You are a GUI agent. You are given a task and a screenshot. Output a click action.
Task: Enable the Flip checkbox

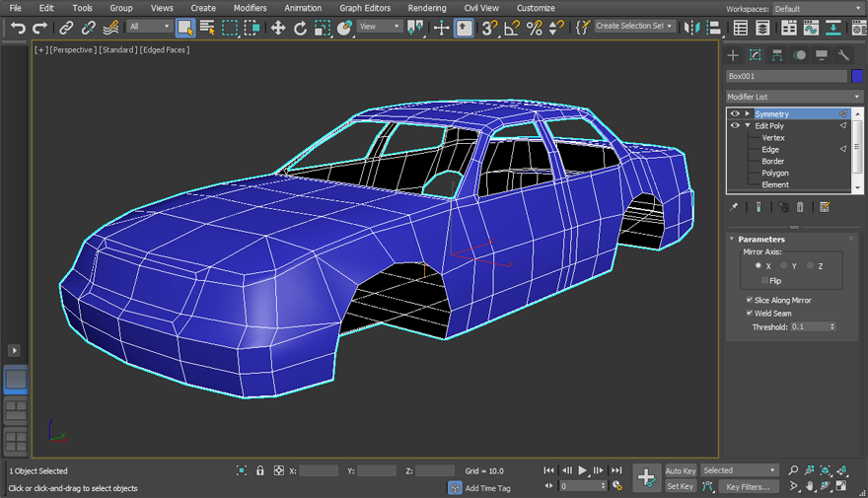point(764,281)
